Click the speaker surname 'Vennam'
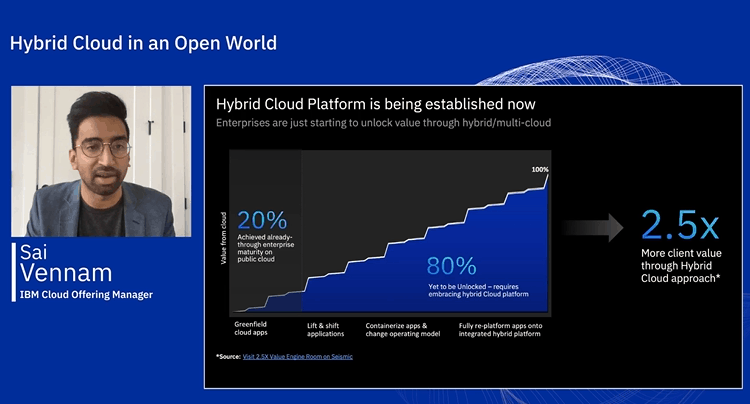Viewport: 750px width, 404px height. pos(66,273)
